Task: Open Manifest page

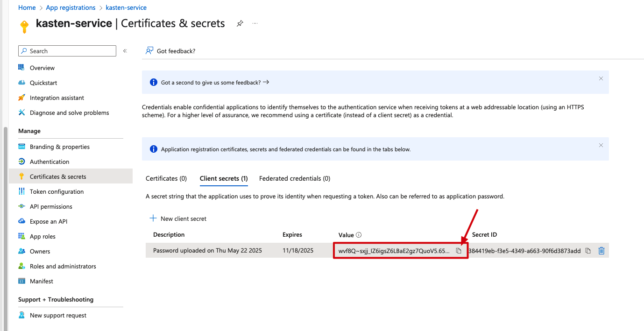Action: (x=42, y=281)
